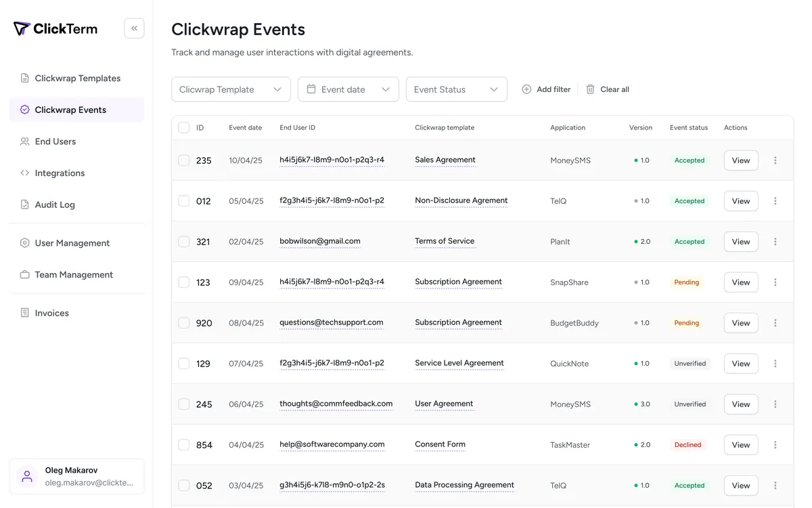Click the Integrations code brackets icon

coord(25,173)
